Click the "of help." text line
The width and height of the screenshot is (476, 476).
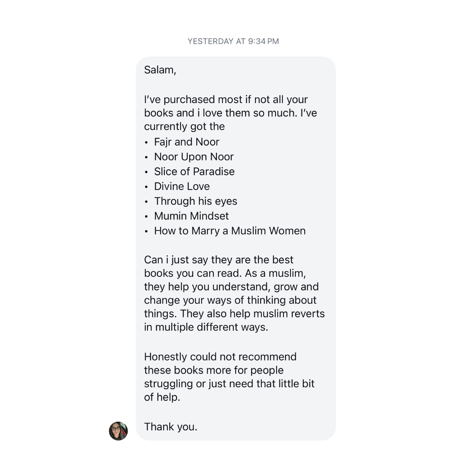162,397
